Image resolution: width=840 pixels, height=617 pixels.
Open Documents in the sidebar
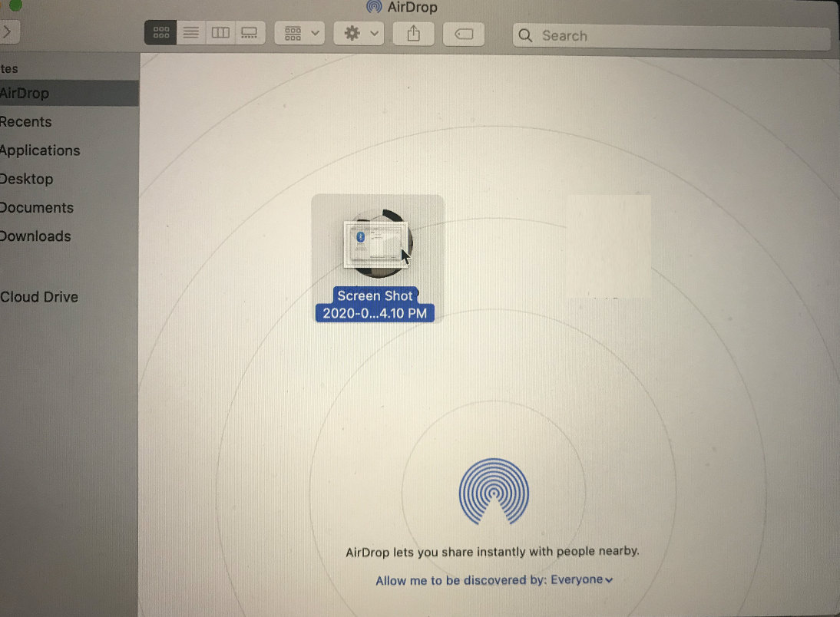pyautogui.click(x=68, y=208)
